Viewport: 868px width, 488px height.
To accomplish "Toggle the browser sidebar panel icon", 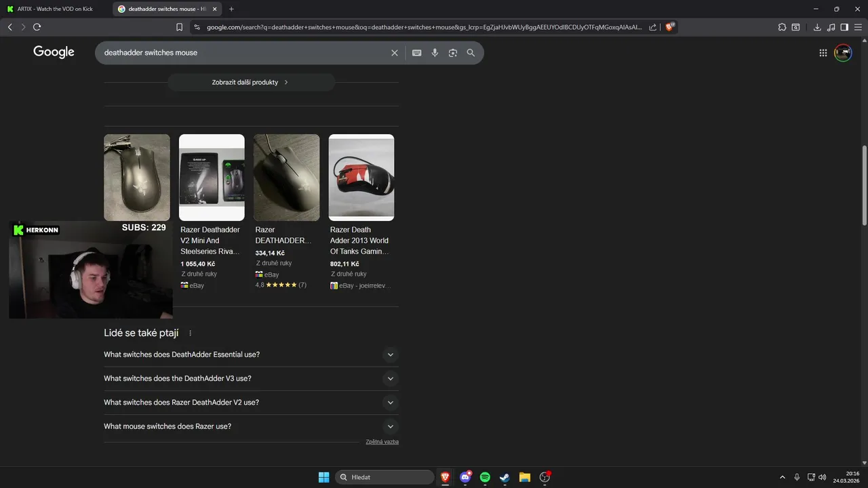I will pyautogui.click(x=844, y=27).
